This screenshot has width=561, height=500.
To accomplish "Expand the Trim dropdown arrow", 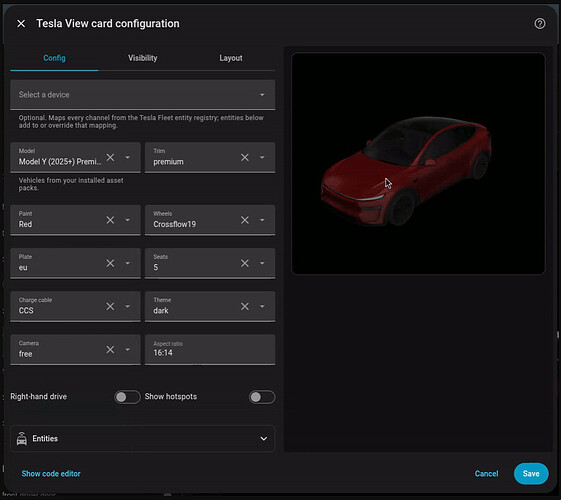I will coord(262,157).
